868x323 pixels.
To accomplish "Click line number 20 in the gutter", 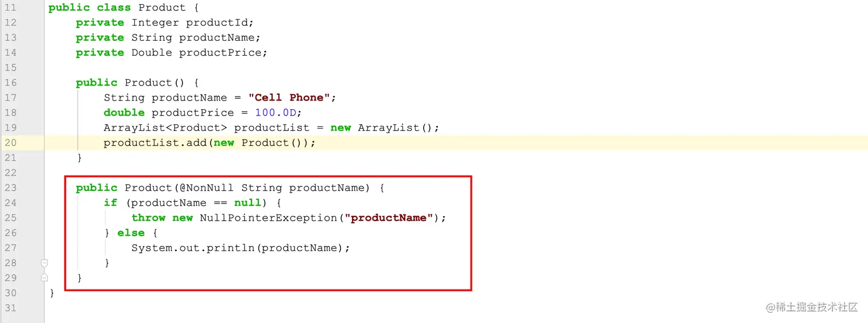I will click(11, 143).
